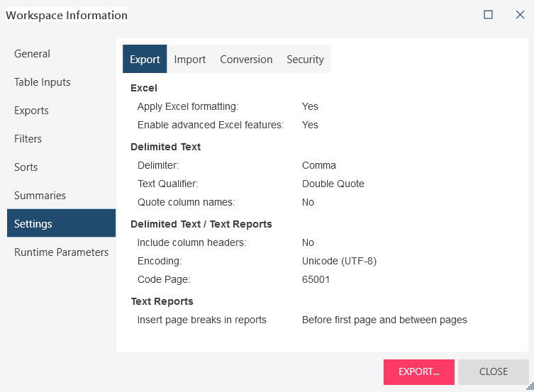534x392 pixels.
Task: View the Security tab
Action: coord(305,60)
